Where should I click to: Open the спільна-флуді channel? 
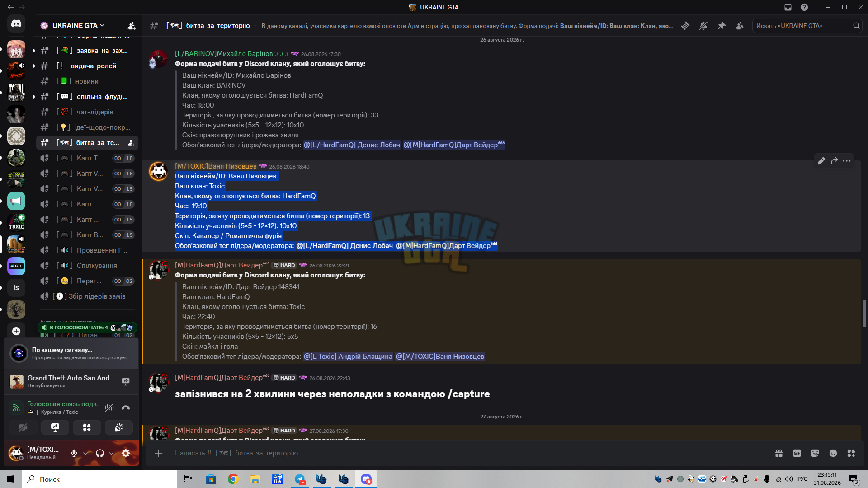(x=87, y=97)
